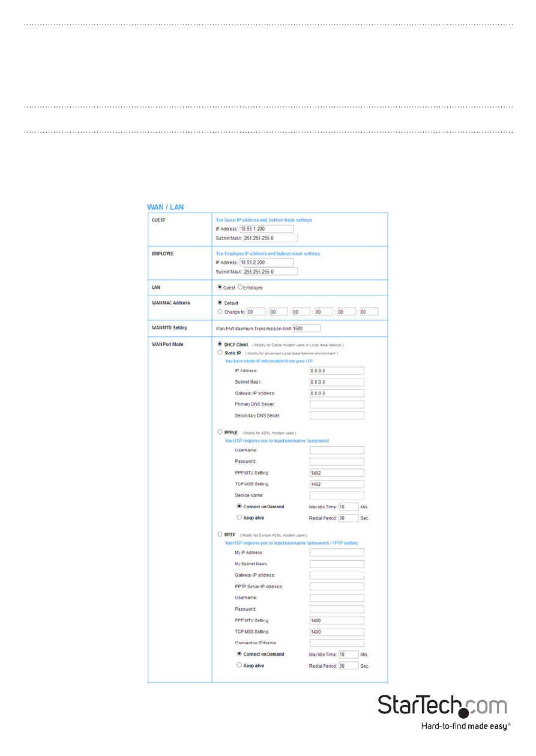The height and width of the screenshot is (756, 536).
Task: Edit the Wan Port Maximum Transmission Unit field
Action: [x=306, y=328]
